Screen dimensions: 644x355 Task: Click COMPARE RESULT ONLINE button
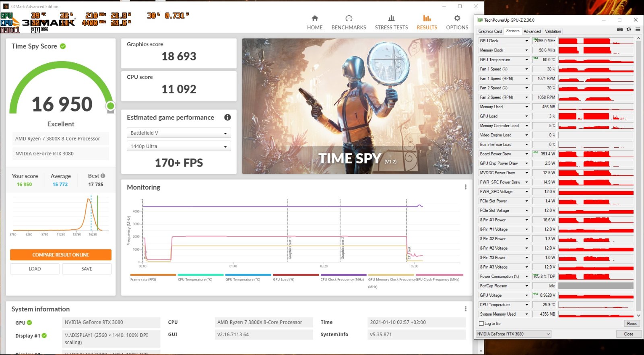[61, 255]
